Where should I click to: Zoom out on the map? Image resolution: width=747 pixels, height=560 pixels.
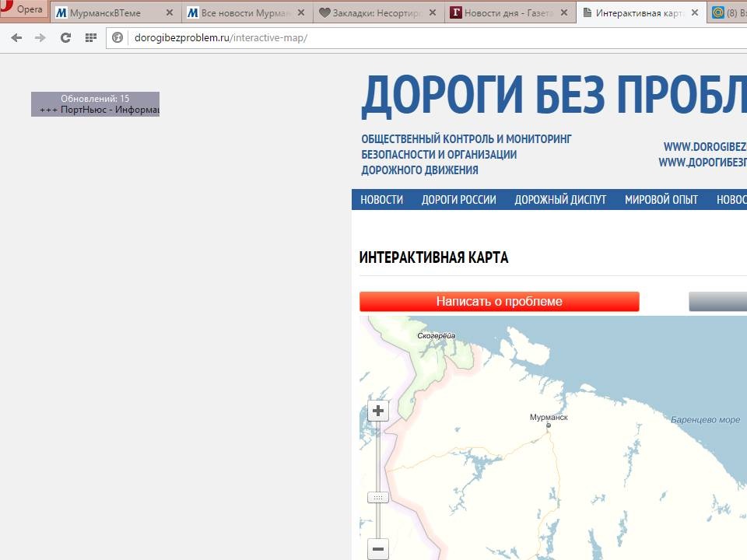point(378,549)
